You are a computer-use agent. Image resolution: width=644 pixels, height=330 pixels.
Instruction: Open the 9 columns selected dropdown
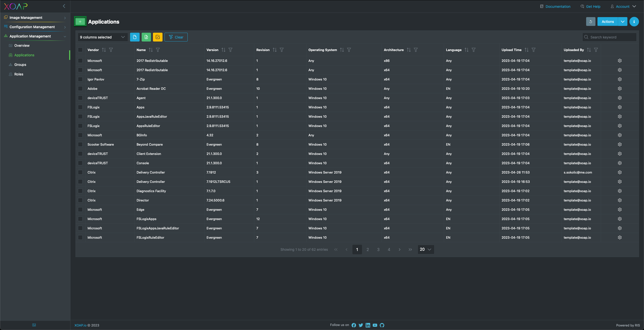pos(103,37)
